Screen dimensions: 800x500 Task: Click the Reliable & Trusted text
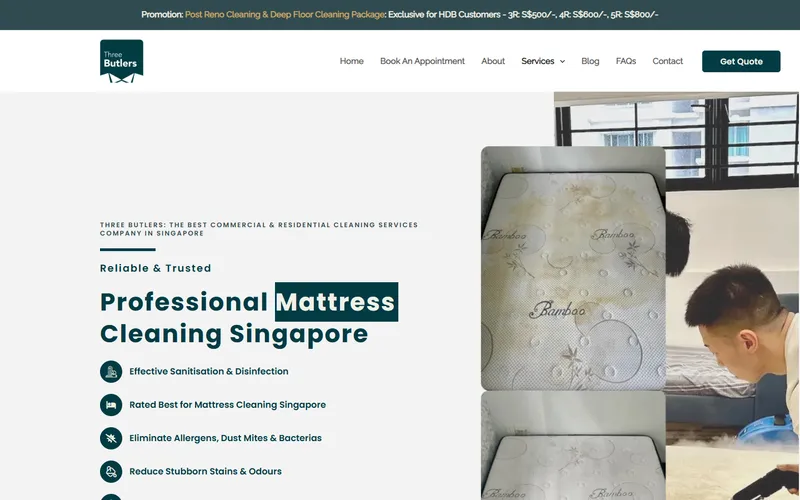156,268
